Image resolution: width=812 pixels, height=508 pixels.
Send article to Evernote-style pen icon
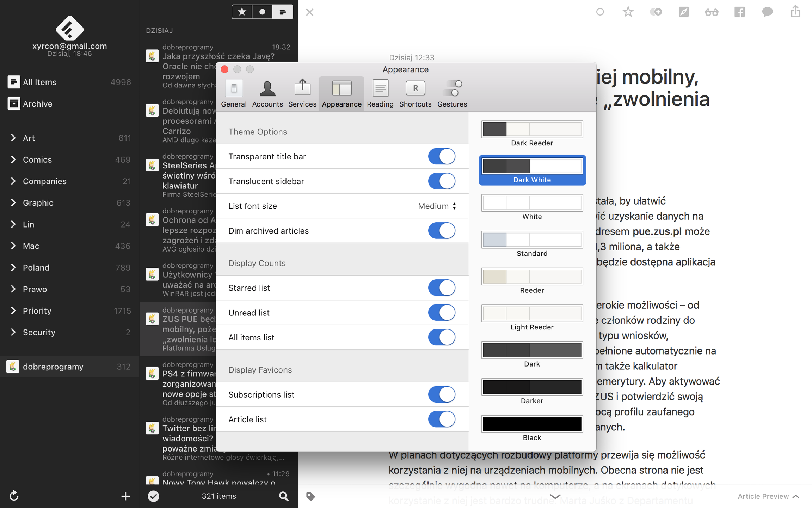coord(684,12)
